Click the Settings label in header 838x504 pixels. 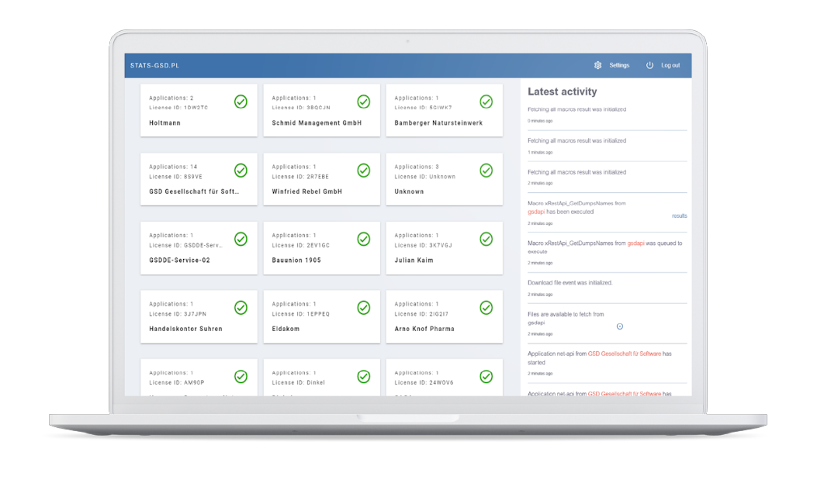click(x=619, y=66)
